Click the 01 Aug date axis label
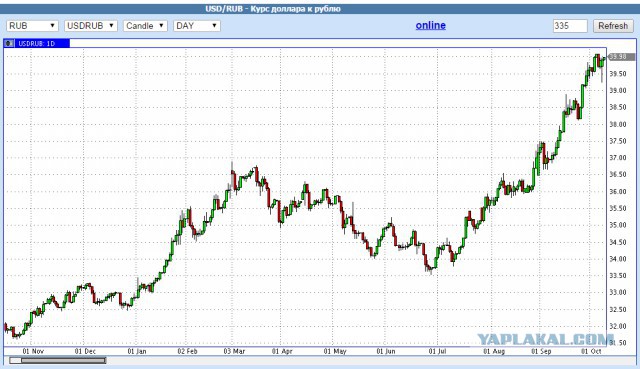This screenshot has height=369, width=640. (x=494, y=351)
